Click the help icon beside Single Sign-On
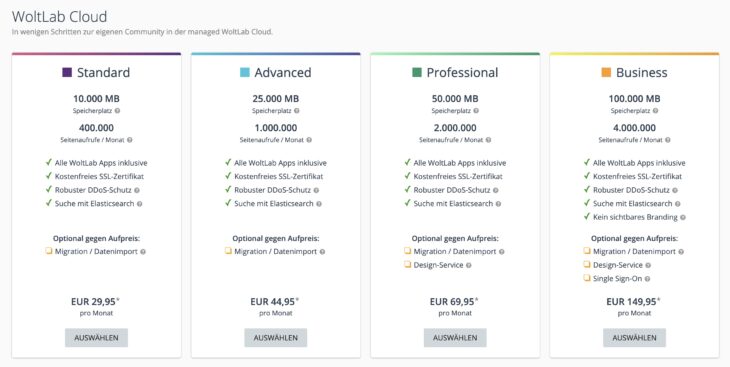The image size is (730, 367). click(647, 279)
